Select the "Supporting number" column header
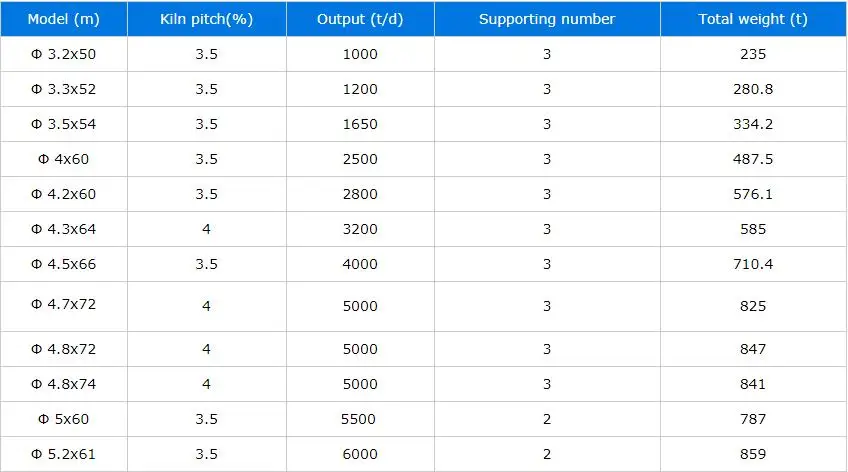Image resolution: width=848 pixels, height=472 pixels. (x=547, y=19)
